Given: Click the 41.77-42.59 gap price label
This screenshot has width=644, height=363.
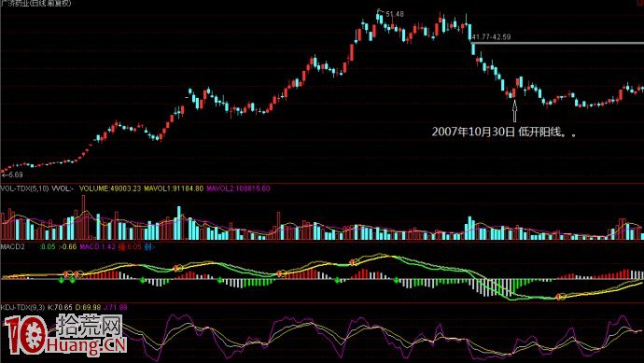Looking at the screenshot, I should pos(492,37).
